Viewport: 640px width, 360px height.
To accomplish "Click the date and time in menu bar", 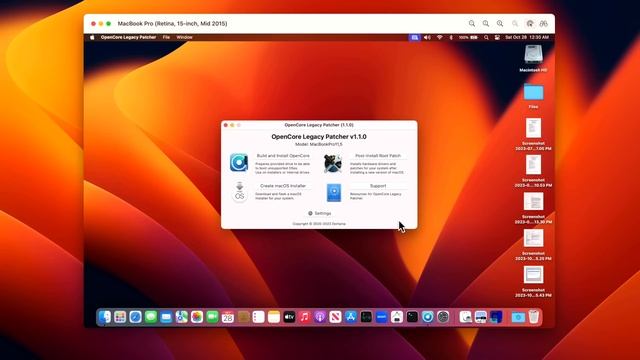I will (x=527, y=37).
